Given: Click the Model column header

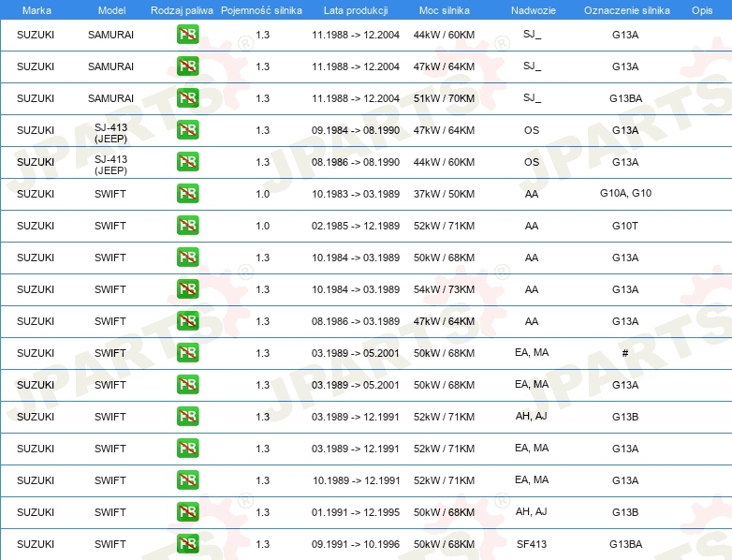Looking at the screenshot, I should coord(111,10).
